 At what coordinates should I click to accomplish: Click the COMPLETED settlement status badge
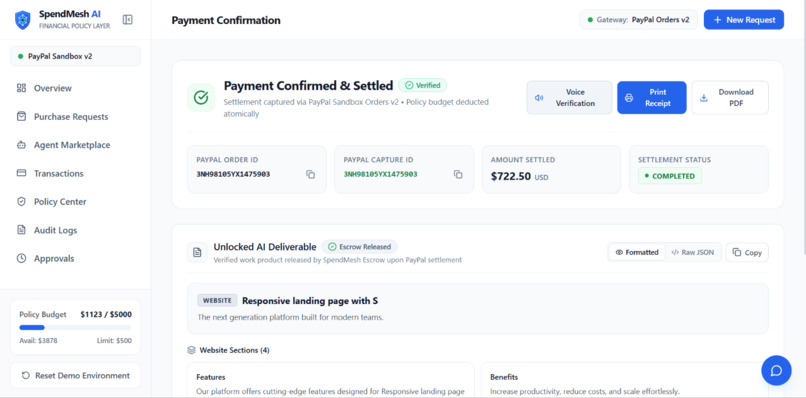coord(670,176)
